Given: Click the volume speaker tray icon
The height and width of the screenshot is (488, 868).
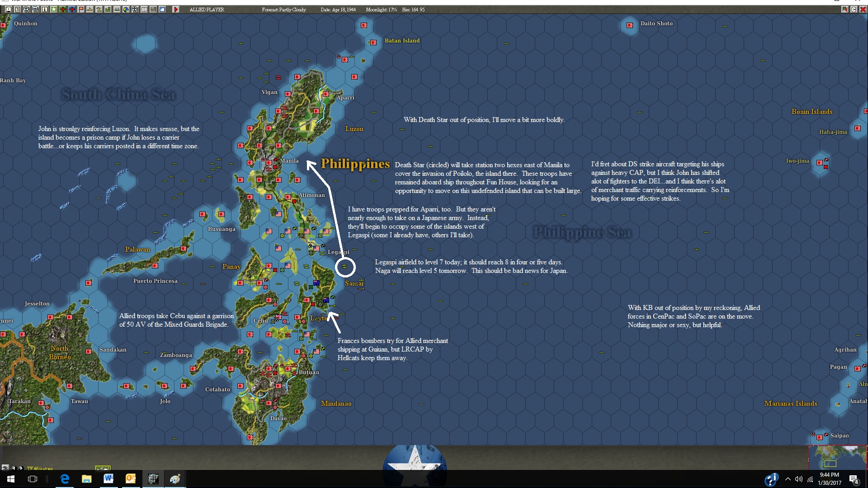Looking at the screenshot, I should (799, 479).
